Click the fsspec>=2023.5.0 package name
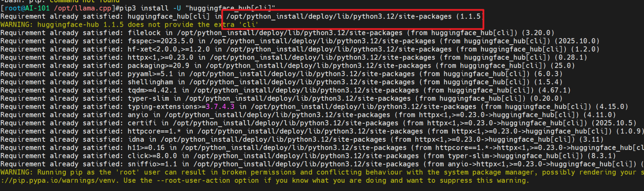Screen dimensions: 644x191 160,41
